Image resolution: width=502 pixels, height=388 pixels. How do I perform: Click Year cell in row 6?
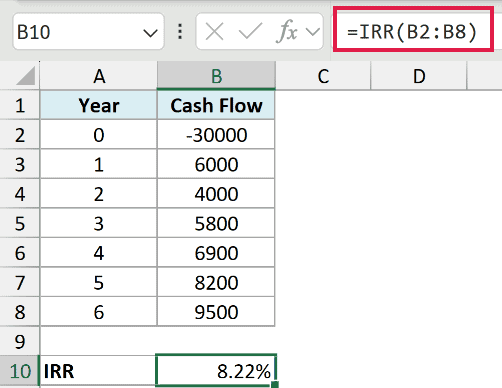(x=99, y=253)
